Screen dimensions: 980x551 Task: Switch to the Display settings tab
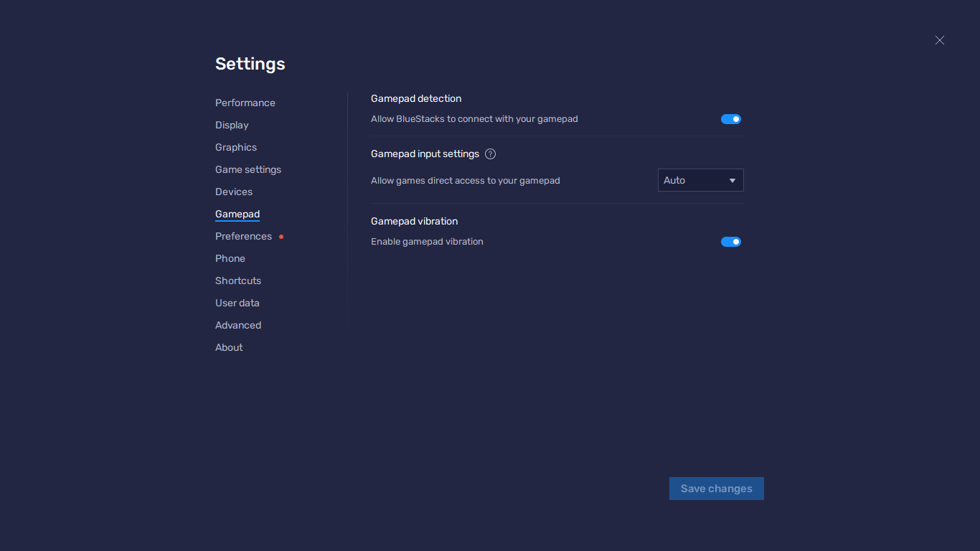(x=232, y=125)
